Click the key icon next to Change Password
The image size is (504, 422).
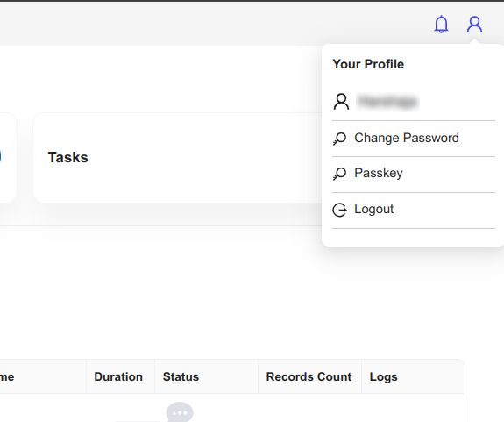pos(339,139)
